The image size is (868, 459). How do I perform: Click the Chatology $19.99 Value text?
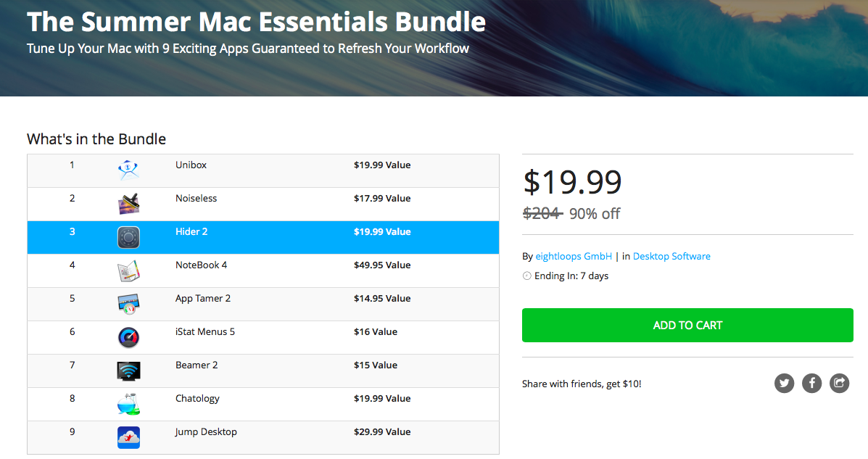(x=382, y=398)
